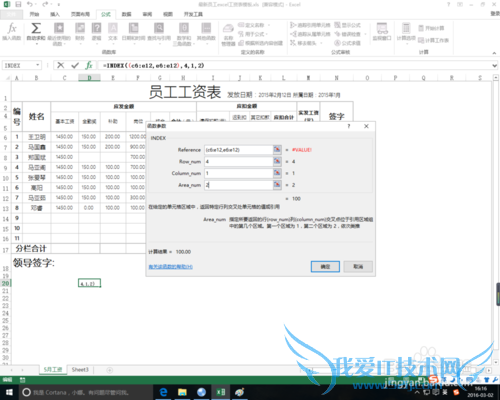Click Calculate Now (开始计算)
Screen dimensions: 500x400
[x=431, y=28]
